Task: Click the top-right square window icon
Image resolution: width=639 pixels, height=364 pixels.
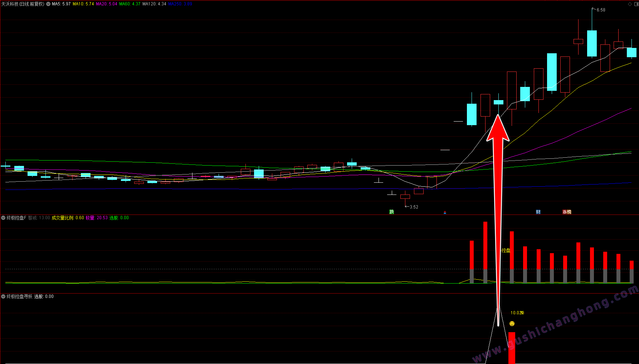Action: tap(636, 4)
